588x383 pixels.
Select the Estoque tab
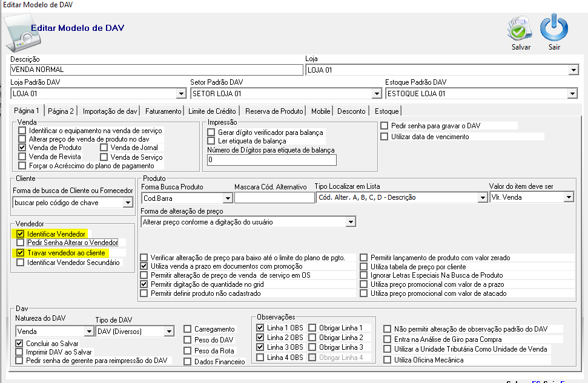(386, 111)
